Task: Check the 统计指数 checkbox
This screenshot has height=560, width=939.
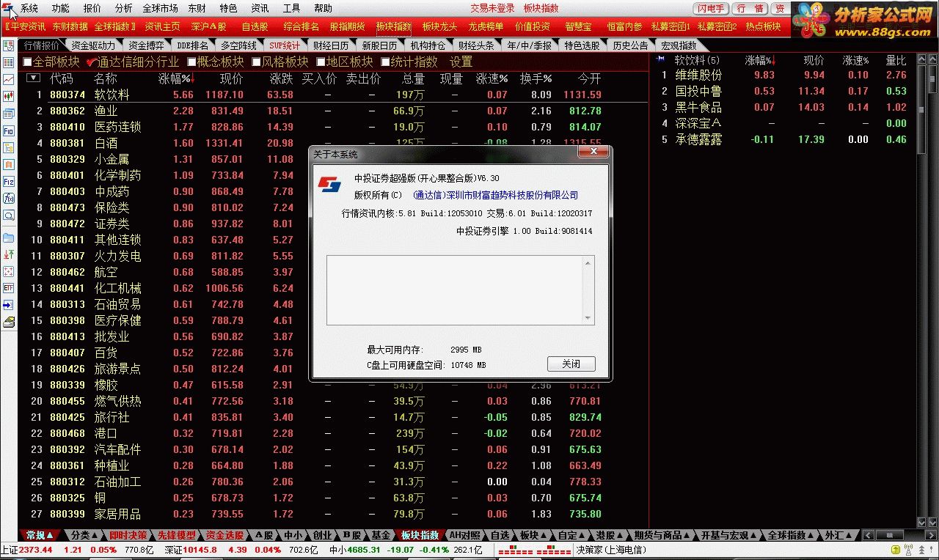Action: tap(385, 62)
